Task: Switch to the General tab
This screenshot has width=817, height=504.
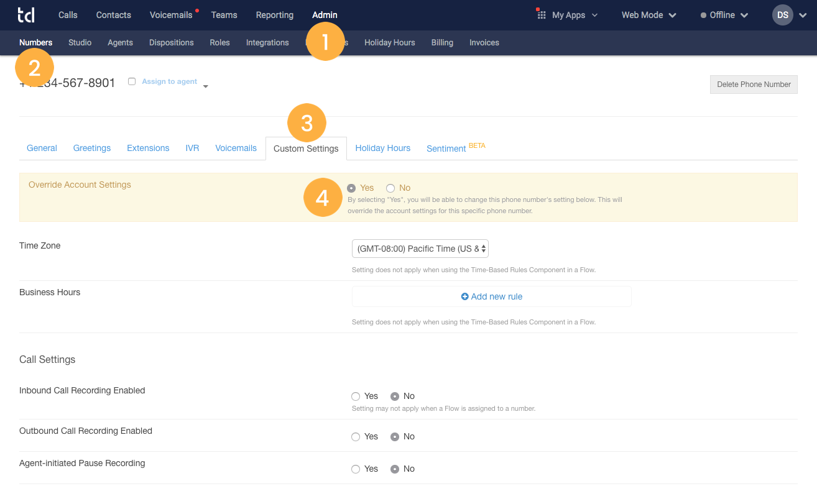Action: tap(42, 149)
